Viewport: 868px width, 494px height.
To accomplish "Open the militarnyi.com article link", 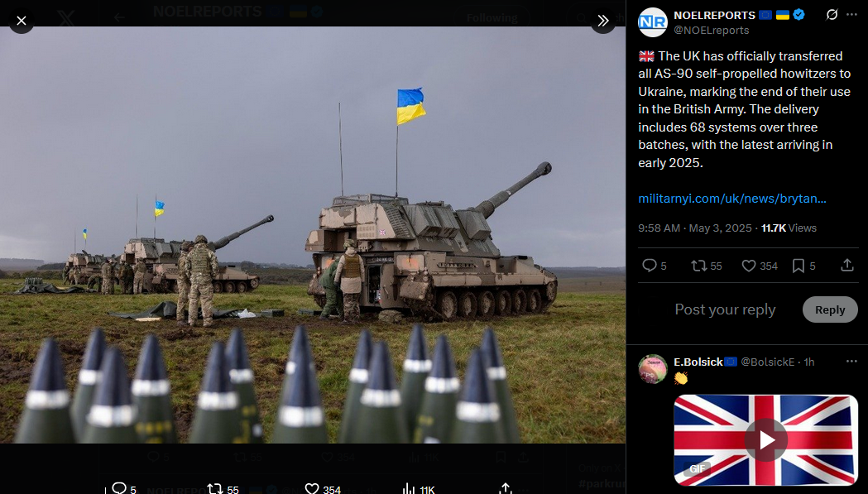I will tap(731, 199).
